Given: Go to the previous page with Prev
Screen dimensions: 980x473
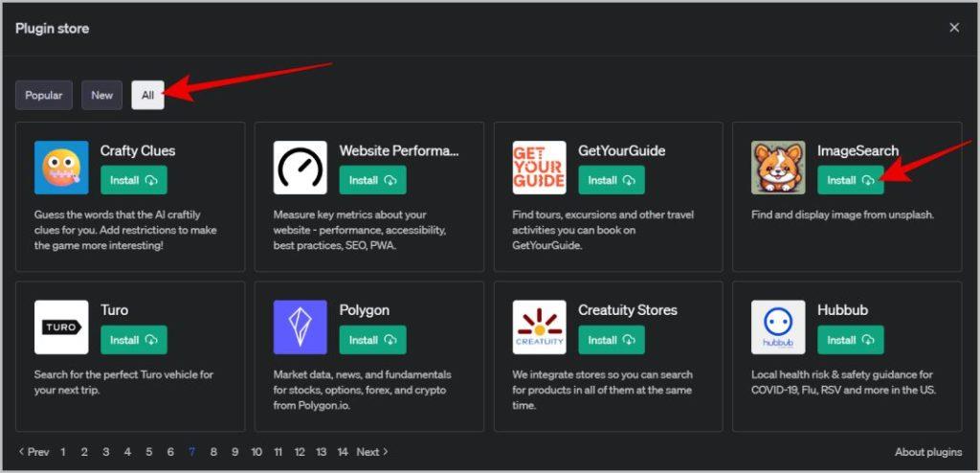Looking at the screenshot, I should tap(33, 452).
